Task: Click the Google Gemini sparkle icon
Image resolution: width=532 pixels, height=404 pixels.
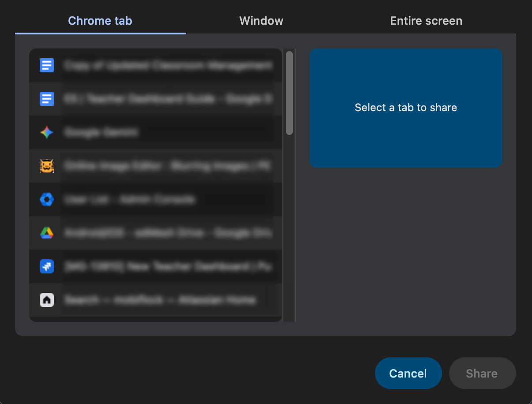Action: point(47,132)
